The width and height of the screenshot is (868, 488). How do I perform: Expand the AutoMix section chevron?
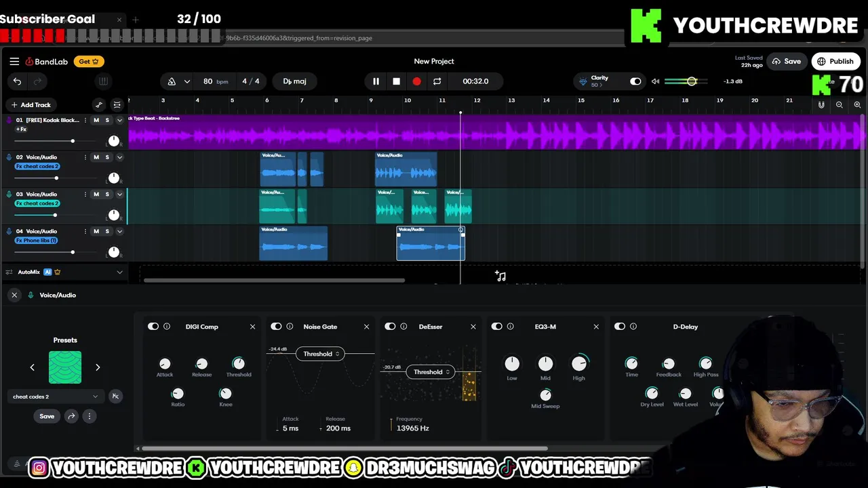click(119, 272)
